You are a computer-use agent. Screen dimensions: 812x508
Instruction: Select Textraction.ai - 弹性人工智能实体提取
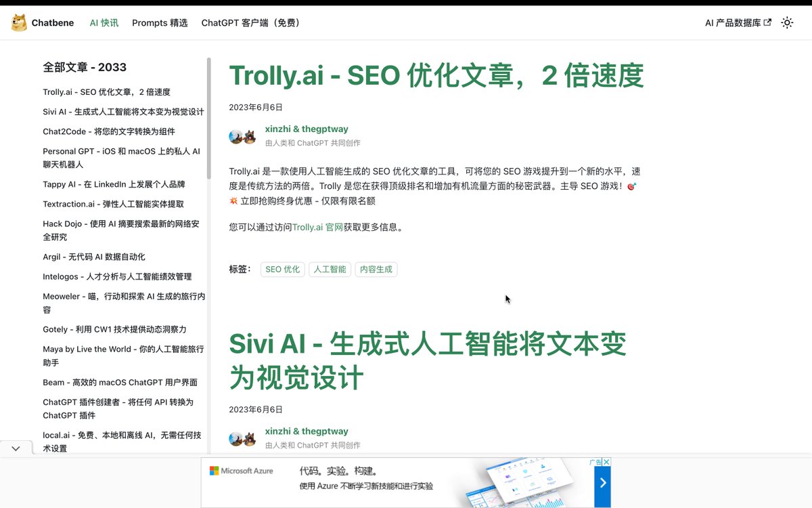pyautogui.click(x=113, y=204)
